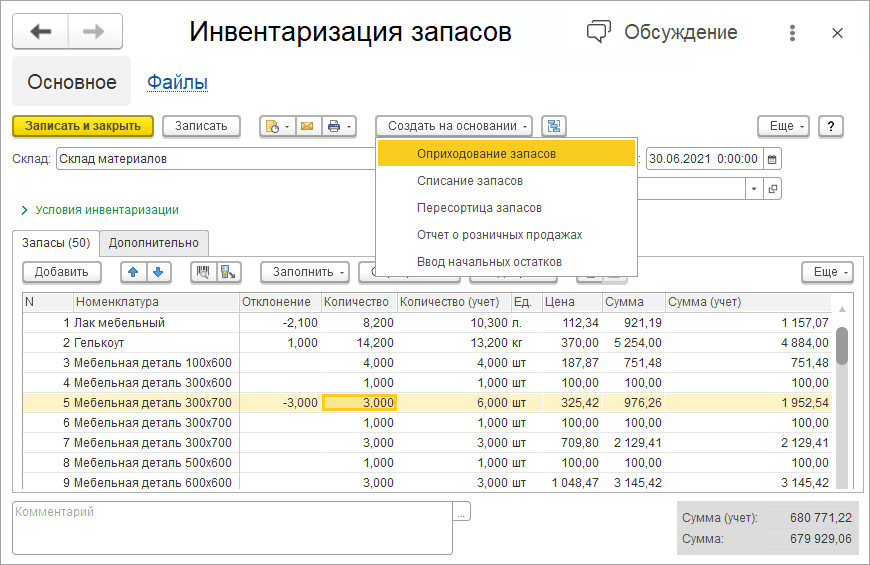The height and width of the screenshot is (565, 870).
Task: Switch to the Дополнительно tab
Action: point(154,243)
